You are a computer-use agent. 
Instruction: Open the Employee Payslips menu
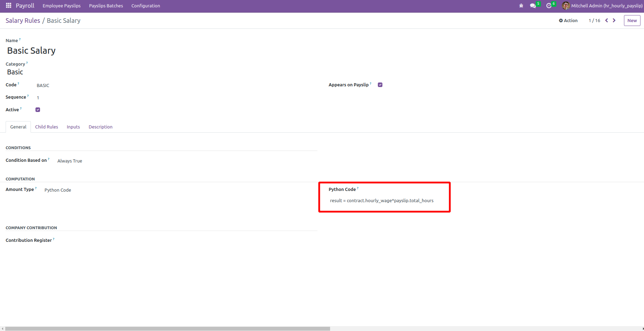(x=61, y=6)
